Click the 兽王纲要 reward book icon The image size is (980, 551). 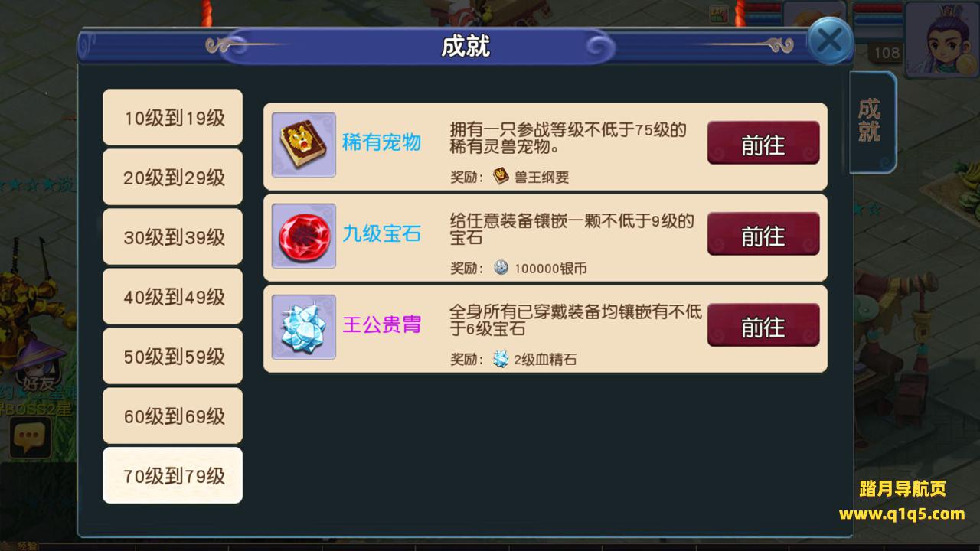click(501, 176)
